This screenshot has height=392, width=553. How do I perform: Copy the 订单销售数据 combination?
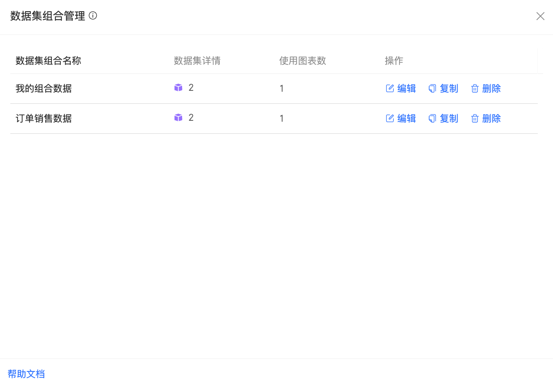click(x=443, y=119)
